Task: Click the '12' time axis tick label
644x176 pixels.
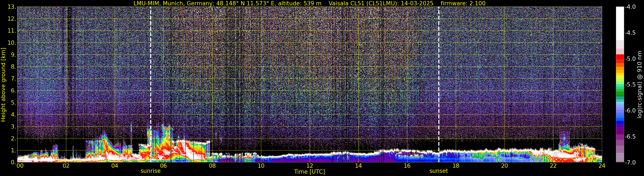Action: [x=310, y=166]
